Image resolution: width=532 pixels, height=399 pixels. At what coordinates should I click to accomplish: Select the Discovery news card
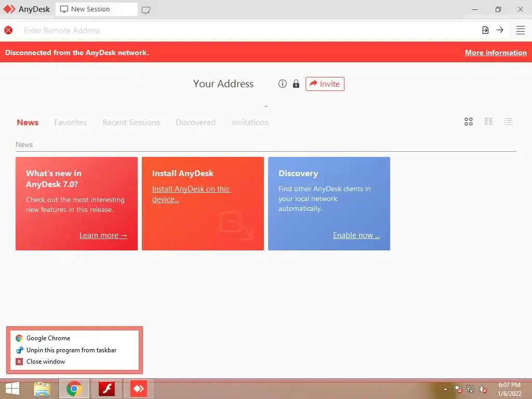329,204
